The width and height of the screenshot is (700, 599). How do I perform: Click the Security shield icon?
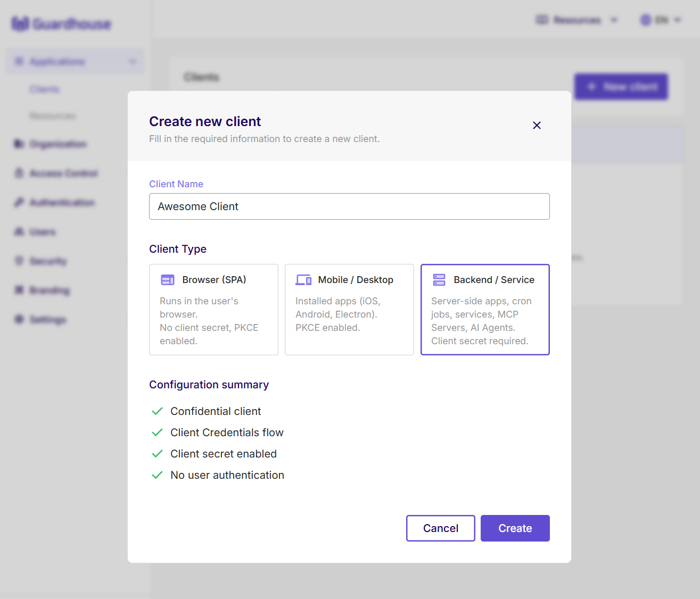(x=19, y=261)
